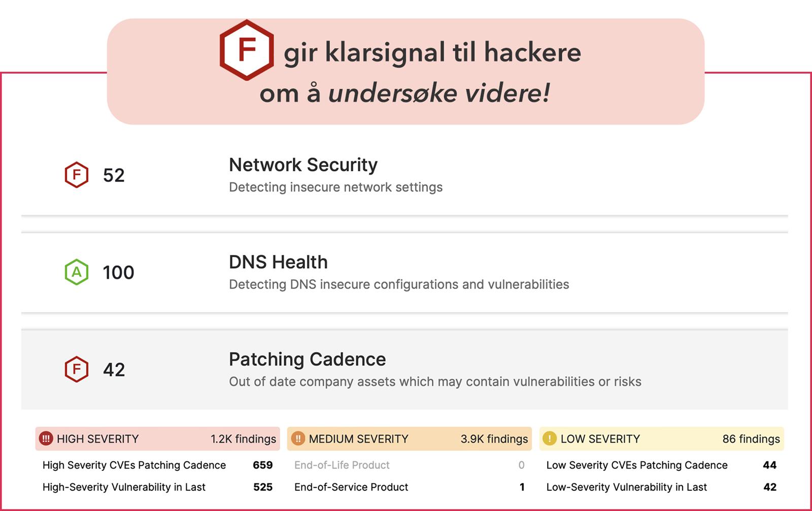
Task: Click the green A grade hexagon icon
Action: pyautogui.click(x=77, y=272)
